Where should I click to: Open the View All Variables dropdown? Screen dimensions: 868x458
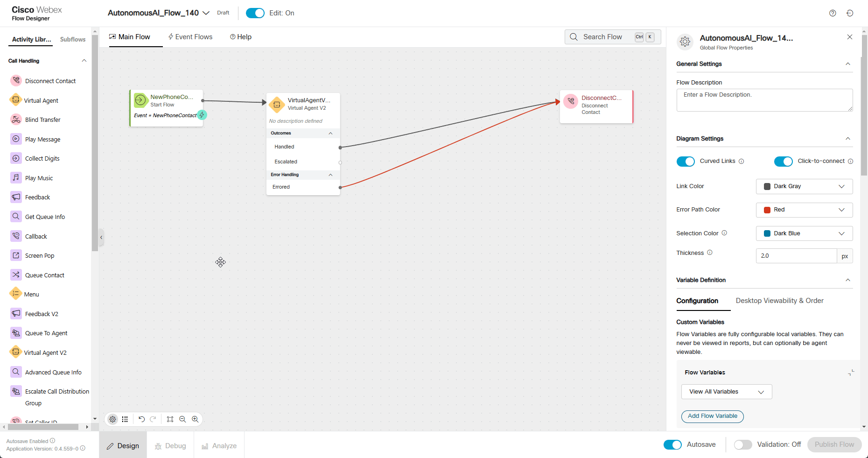coord(727,392)
